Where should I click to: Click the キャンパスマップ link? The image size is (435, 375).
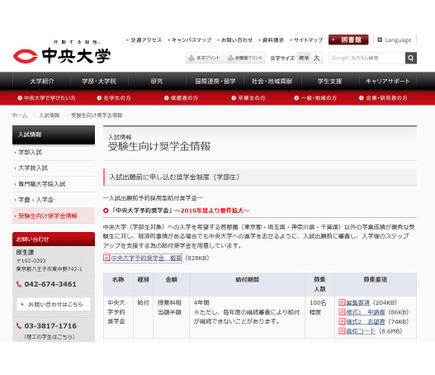tap(190, 40)
